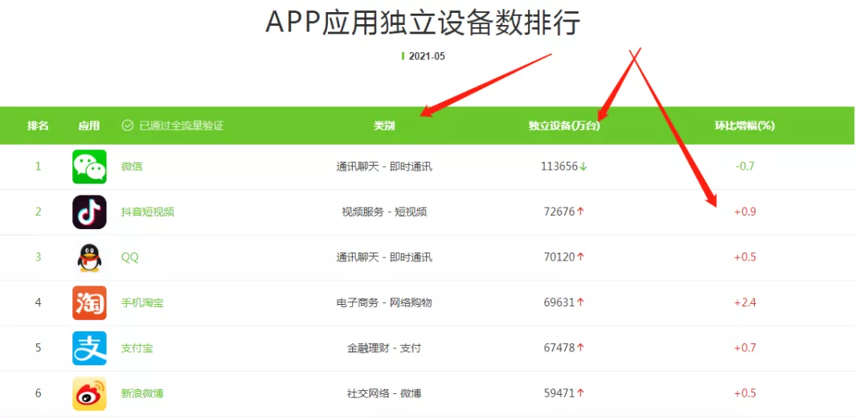Viewport: 868px width, 419px height.
Task: Open the 抖音短视频 app link
Action: tap(148, 212)
